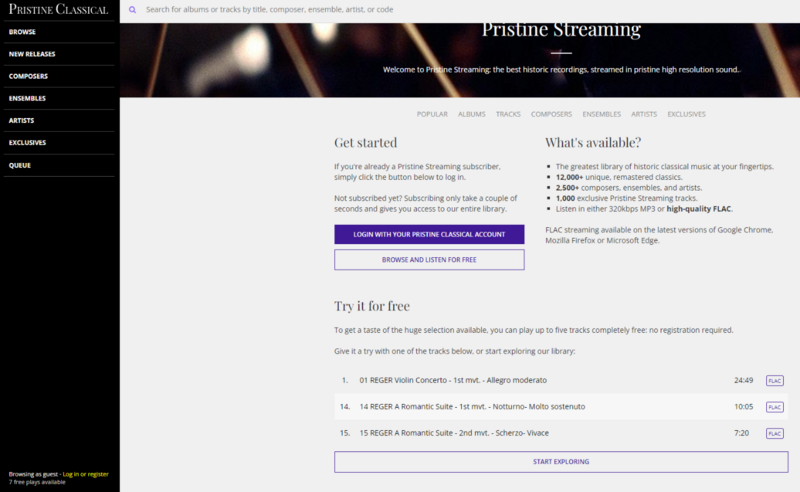Open the Tracks tab
Viewport: 800px width, 492px height.
click(508, 114)
